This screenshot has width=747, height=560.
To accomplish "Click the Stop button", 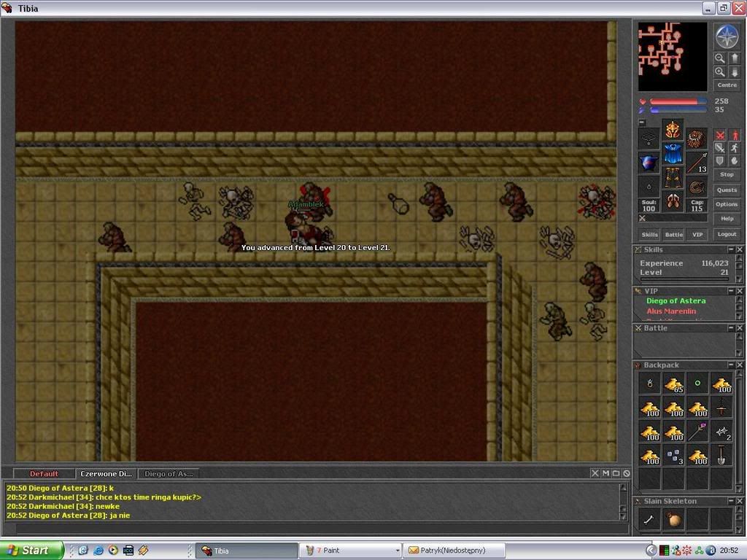I will 727,175.
